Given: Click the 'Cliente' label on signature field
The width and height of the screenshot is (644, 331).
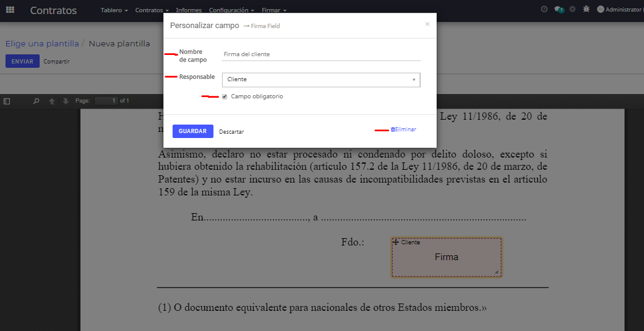Looking at the screenshot, I should point(410,242).
